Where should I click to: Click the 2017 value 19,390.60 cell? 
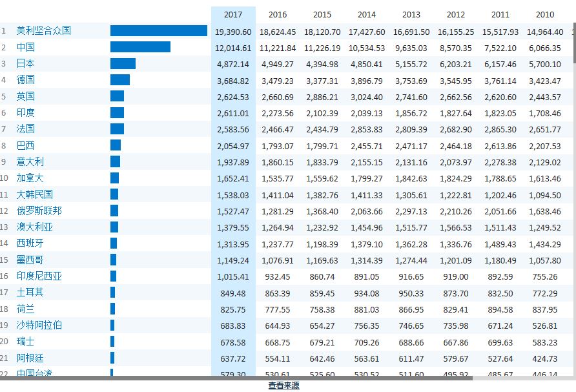click(x=233, y=32)
